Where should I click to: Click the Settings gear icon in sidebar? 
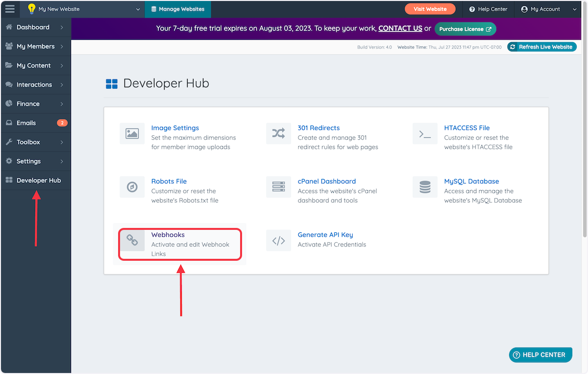pos(9,161)
